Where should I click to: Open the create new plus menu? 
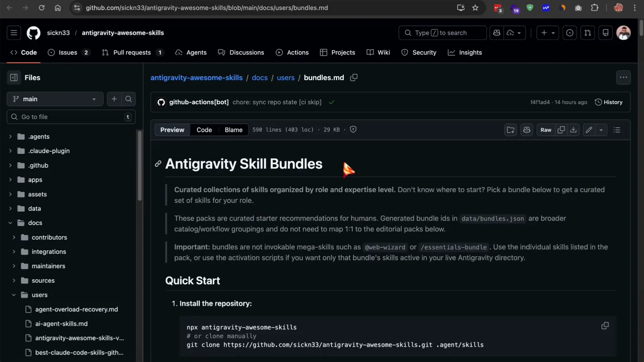[x=548, y=33]
